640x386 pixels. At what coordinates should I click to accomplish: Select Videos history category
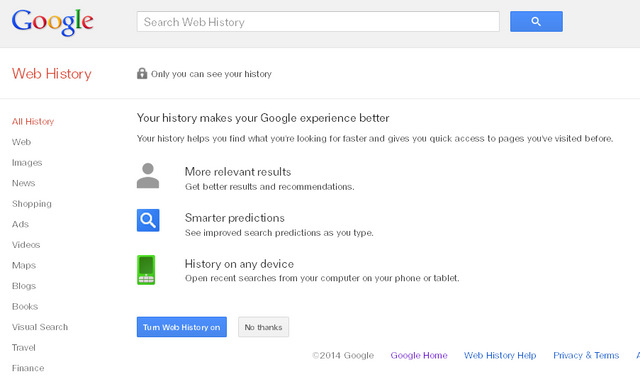point(26,245)
